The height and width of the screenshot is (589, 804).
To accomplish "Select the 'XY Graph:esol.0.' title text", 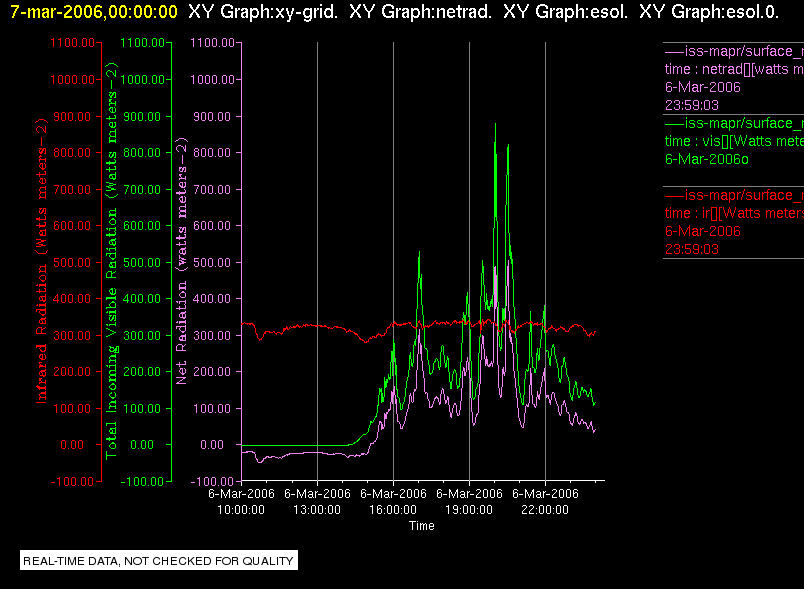I will [709, 12].
